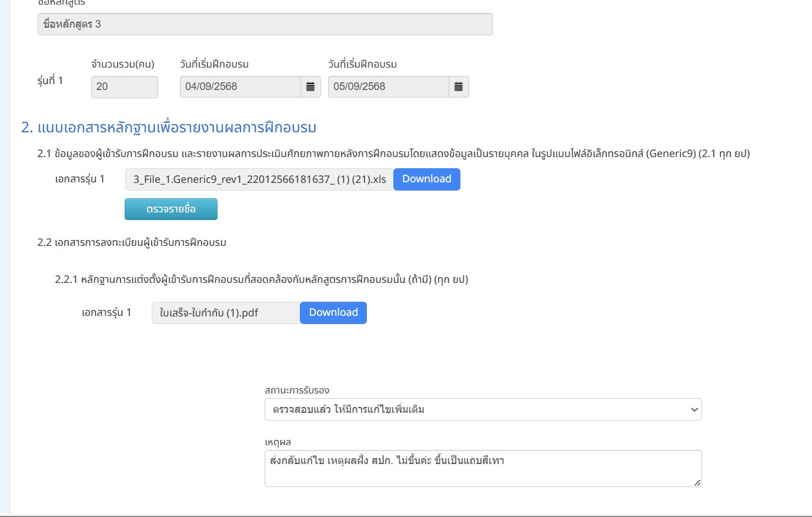The height and width of the screenshot is (517, 812).
Task: Click the รุ่นที่ 1 row label
Action: click(x=50, y=81)
